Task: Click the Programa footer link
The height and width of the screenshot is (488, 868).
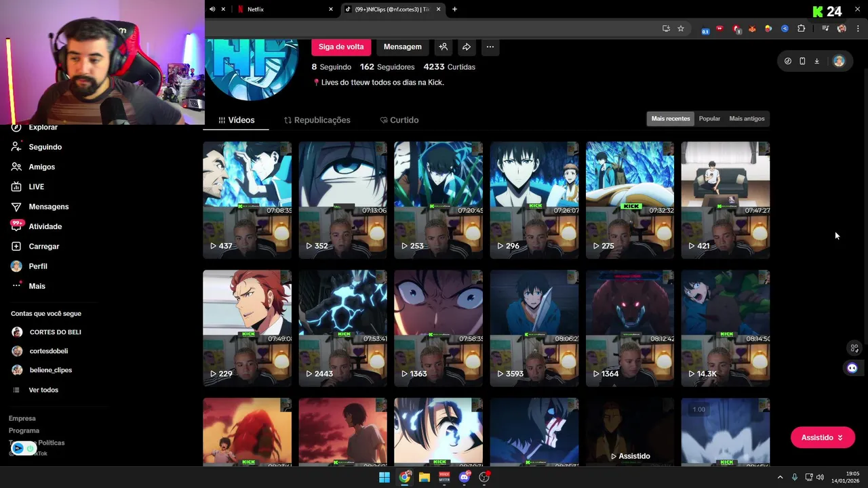Action: 24,430
